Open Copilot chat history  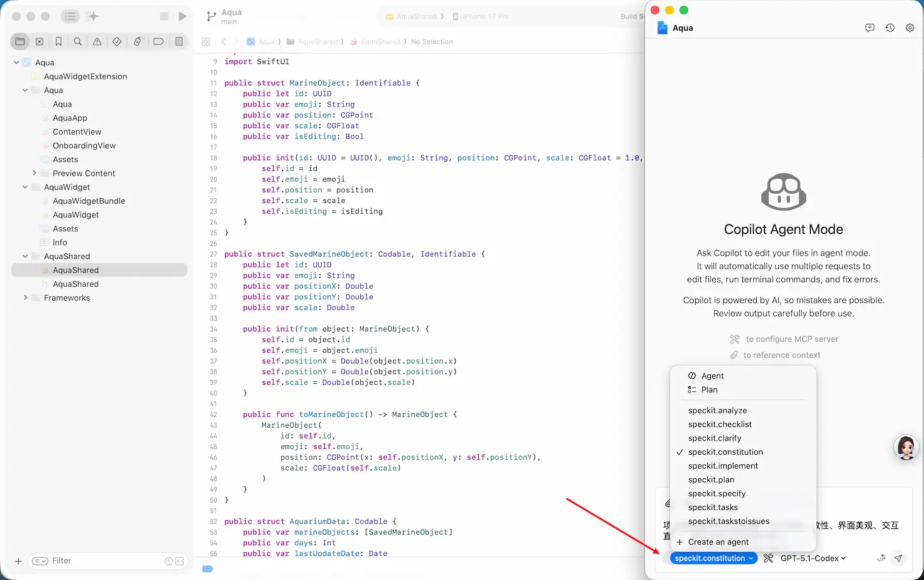pyautogui.click(x=889, y=28)
